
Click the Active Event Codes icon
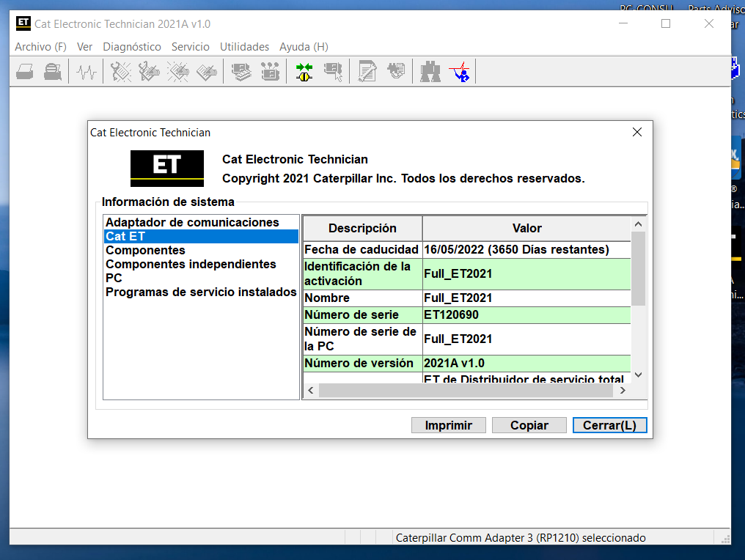pyautogui.click(x=178, y=72)
